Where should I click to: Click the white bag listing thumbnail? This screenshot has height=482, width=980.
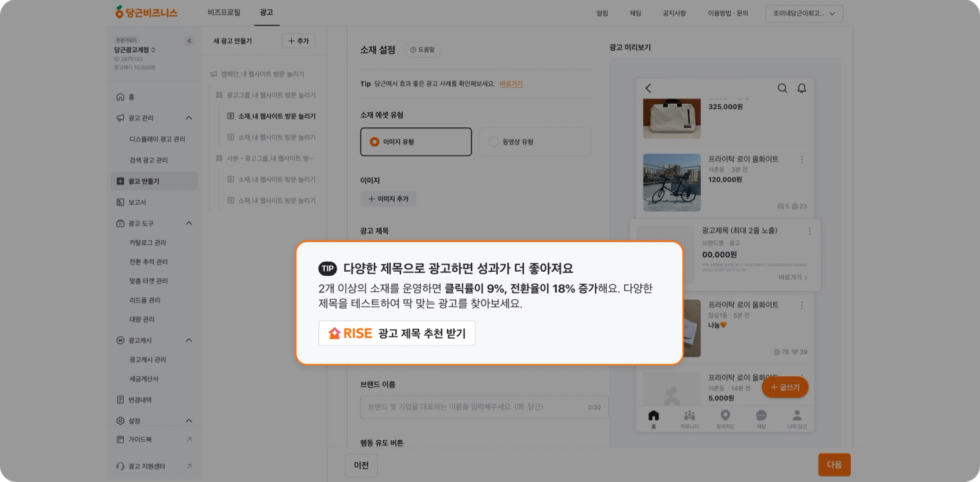(672, 118)
